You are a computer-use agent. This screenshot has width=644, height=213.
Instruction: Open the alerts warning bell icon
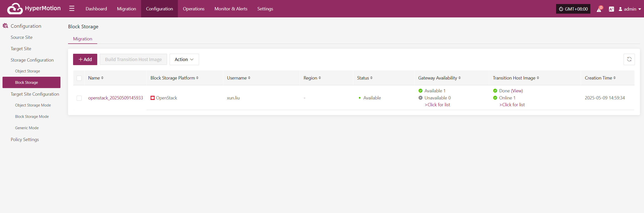599,9
